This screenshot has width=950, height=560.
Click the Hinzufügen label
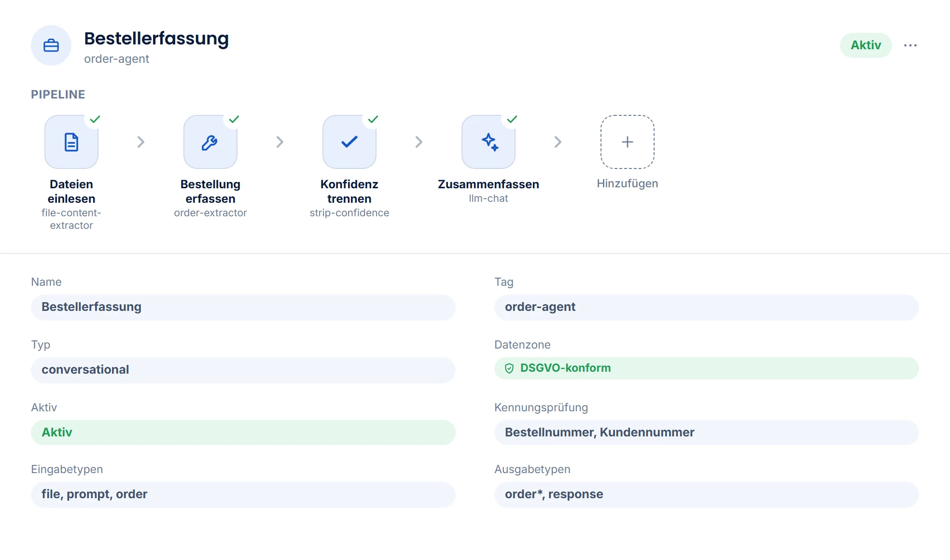pos(628,183)
